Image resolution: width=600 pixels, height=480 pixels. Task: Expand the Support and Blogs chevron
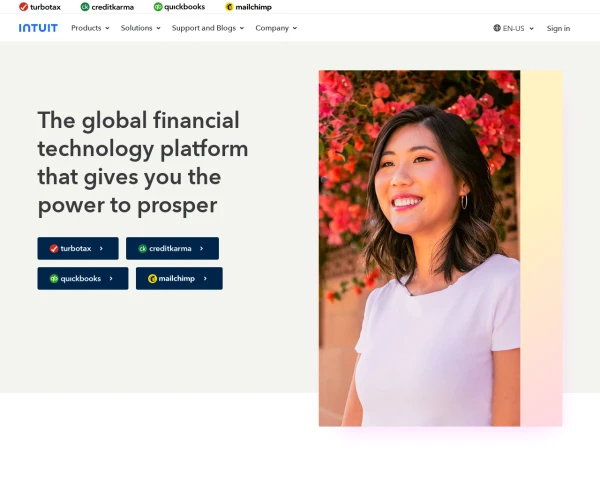click(242, 28)
